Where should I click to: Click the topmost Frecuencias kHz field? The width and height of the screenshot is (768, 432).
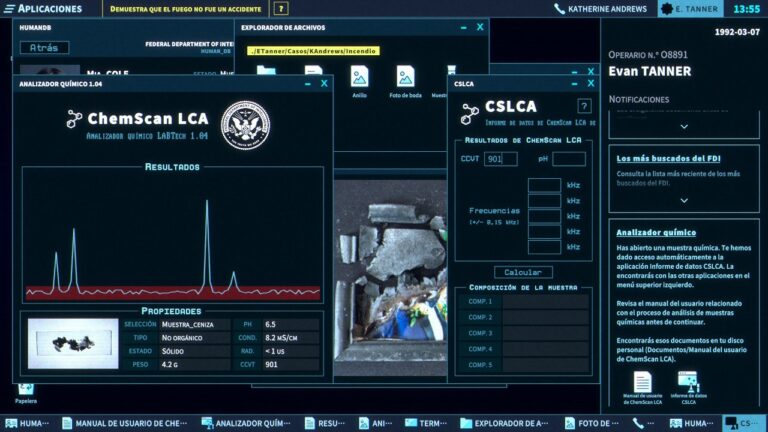pos(544,185)
